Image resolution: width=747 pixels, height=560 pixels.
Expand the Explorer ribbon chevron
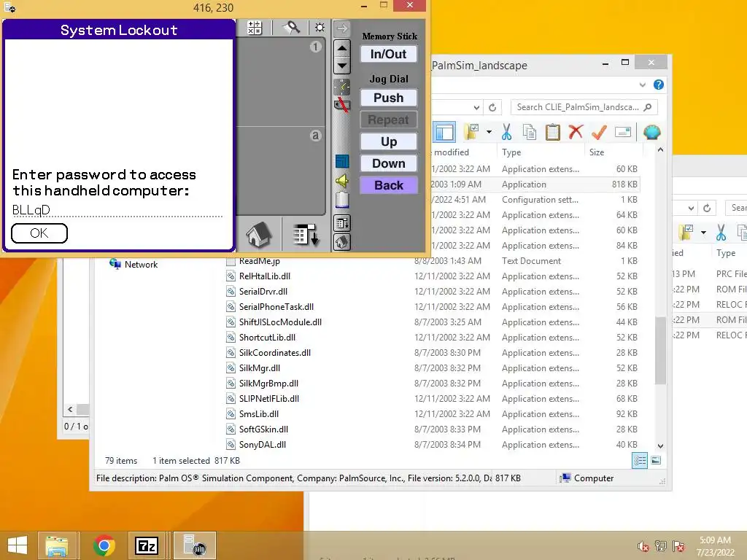(x=642, y=85)
